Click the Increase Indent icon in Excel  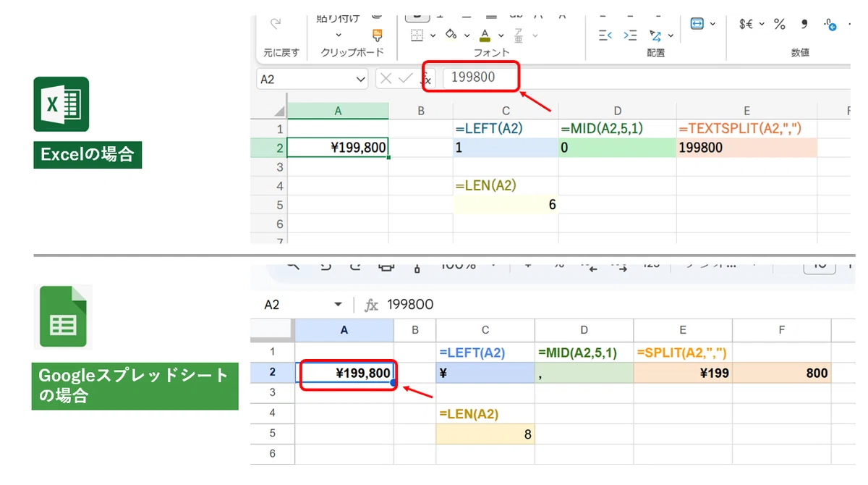pos(630,35)
